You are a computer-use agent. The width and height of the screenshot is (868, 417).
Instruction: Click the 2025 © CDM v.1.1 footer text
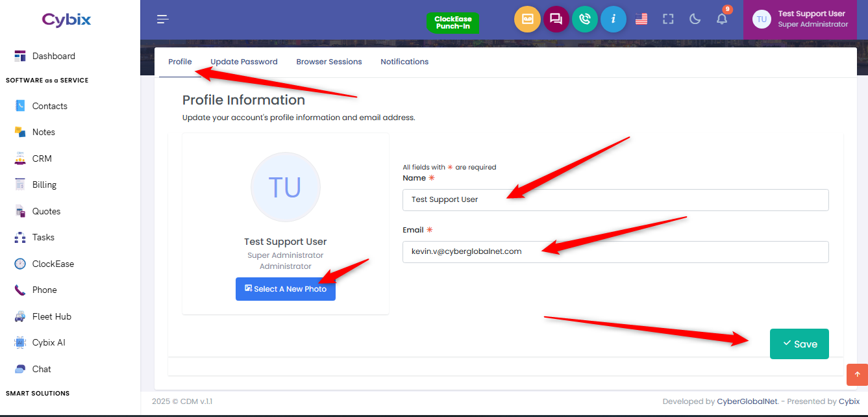click(x=182, y=401)
